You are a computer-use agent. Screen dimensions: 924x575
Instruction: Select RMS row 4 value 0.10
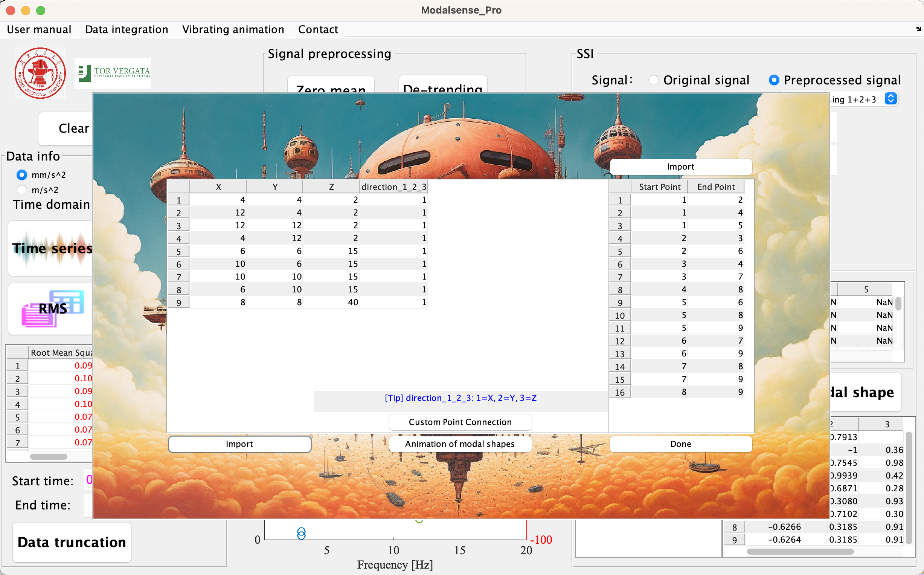61,404
